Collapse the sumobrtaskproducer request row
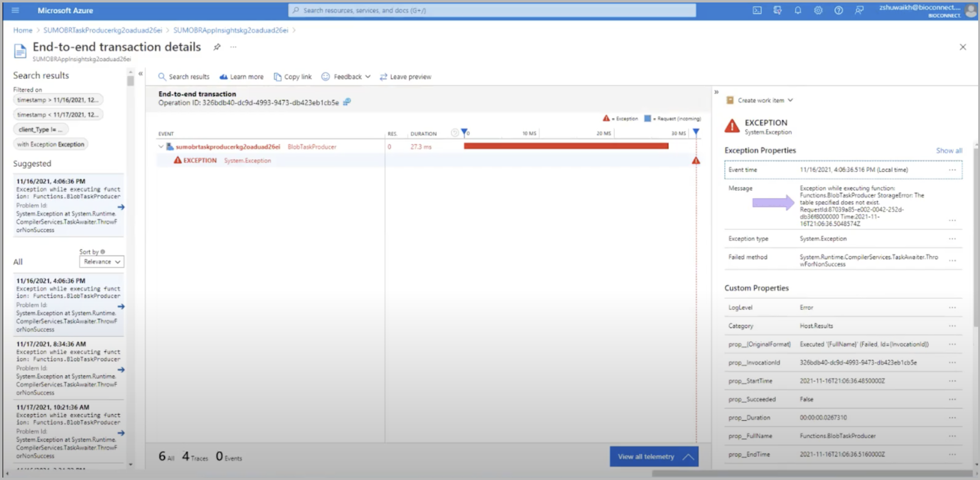The width and height of the screenshot is (980, 480). tap(161, 146)
